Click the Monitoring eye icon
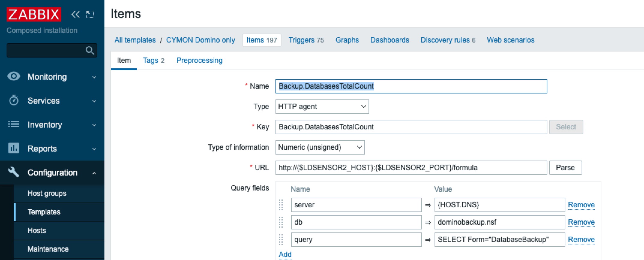This screenshot has width=644, height=260. click(x=14, y=76)
